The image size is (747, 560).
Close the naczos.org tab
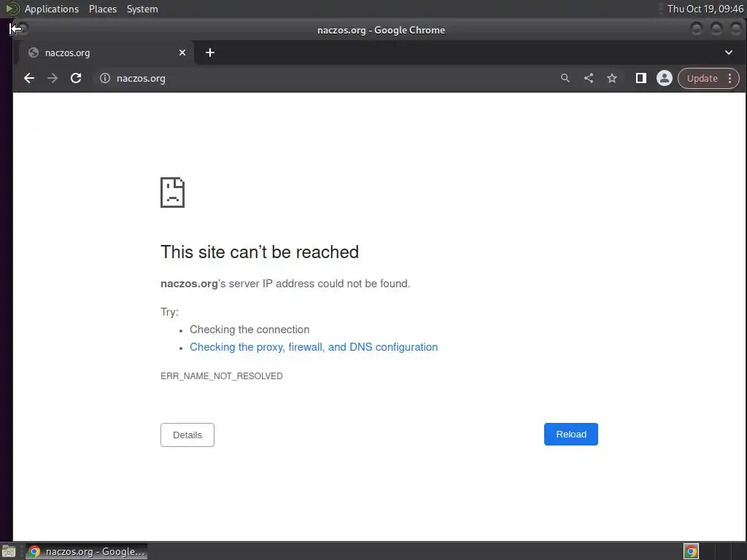click(182, 52)
